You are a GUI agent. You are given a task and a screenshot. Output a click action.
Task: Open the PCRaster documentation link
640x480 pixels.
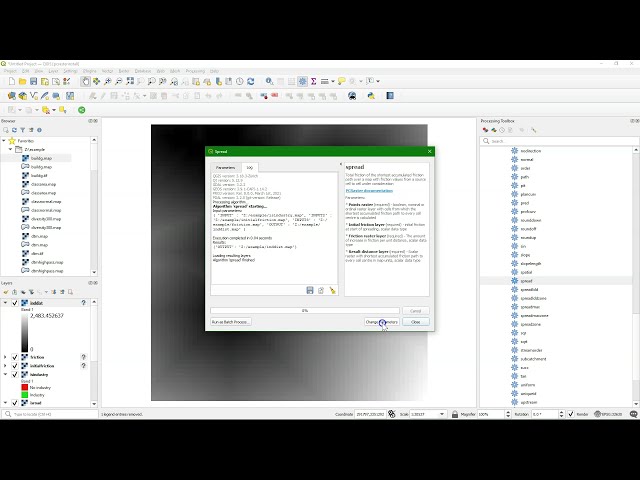(369, 191)
